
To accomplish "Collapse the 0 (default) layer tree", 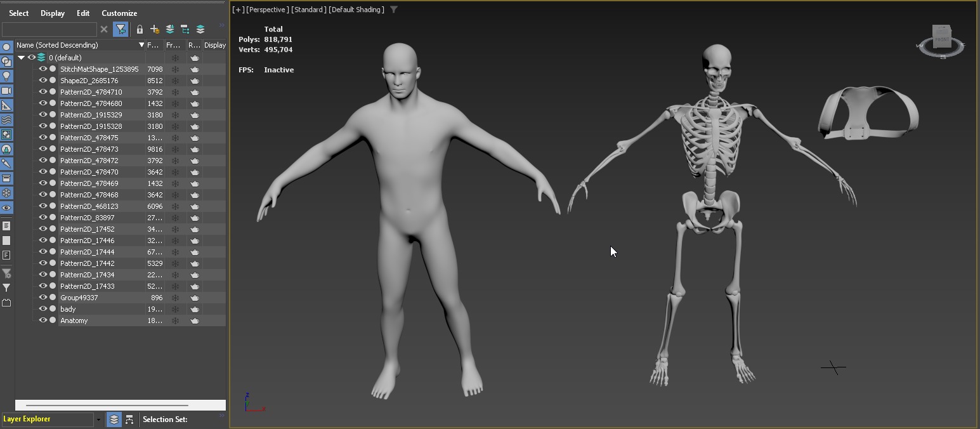I will coord(21,58).
